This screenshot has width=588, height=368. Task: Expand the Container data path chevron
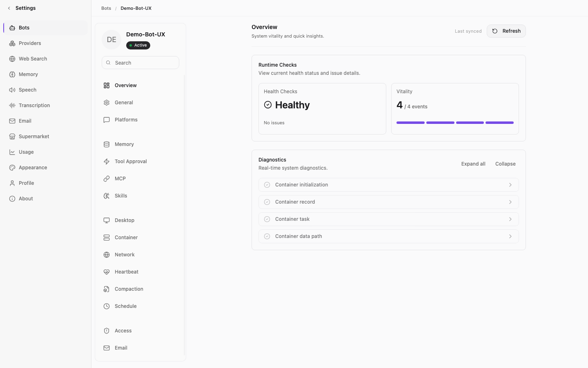(510, 236)
